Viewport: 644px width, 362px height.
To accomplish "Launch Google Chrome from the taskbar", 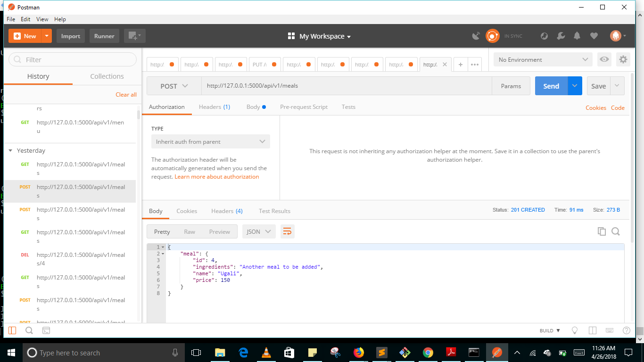I will click(x=427, y=352).
